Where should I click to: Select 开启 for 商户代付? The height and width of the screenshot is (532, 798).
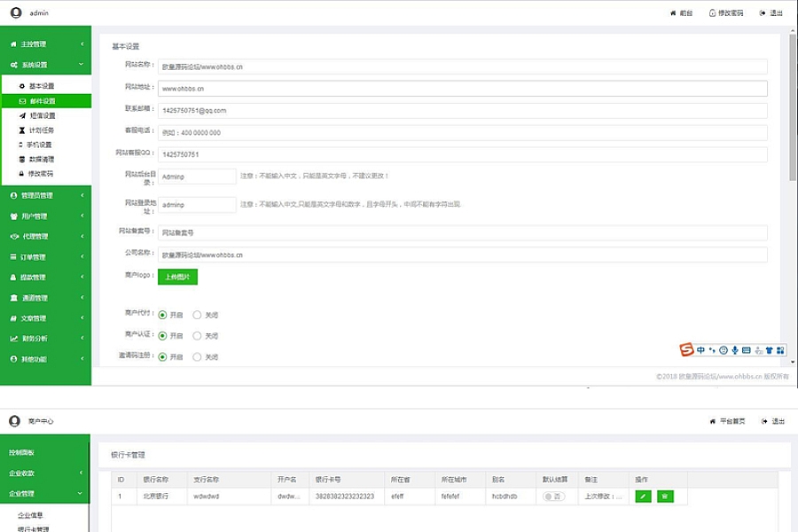[x=162, y=315]
